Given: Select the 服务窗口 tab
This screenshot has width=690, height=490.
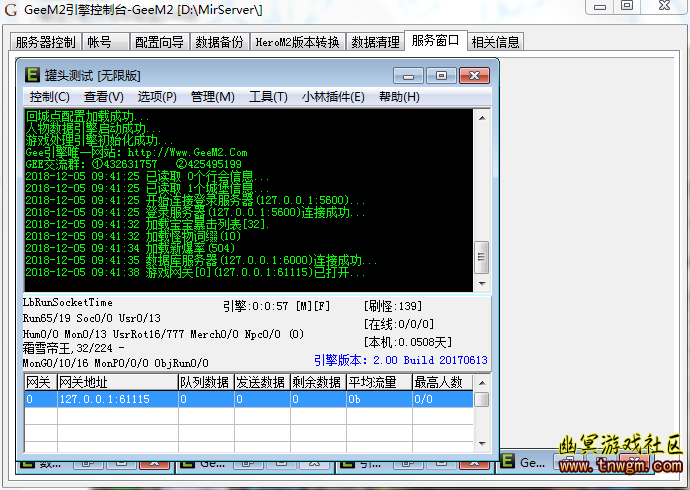Looking at the screenshot, I should pos(435,41).
